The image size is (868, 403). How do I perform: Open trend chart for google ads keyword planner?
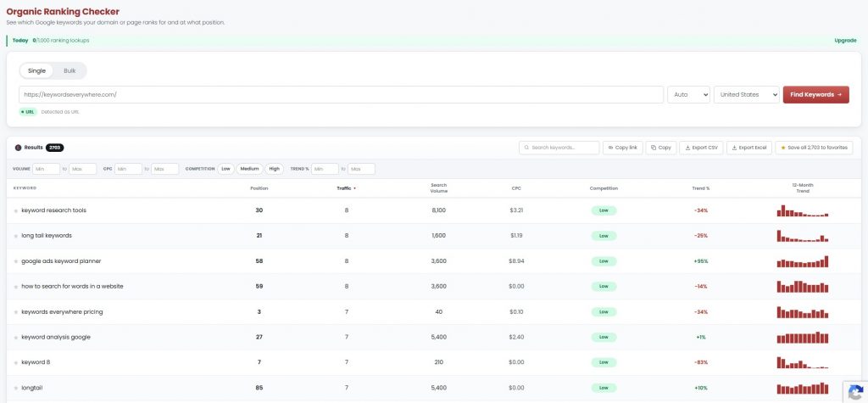click(x=803, y=261)
